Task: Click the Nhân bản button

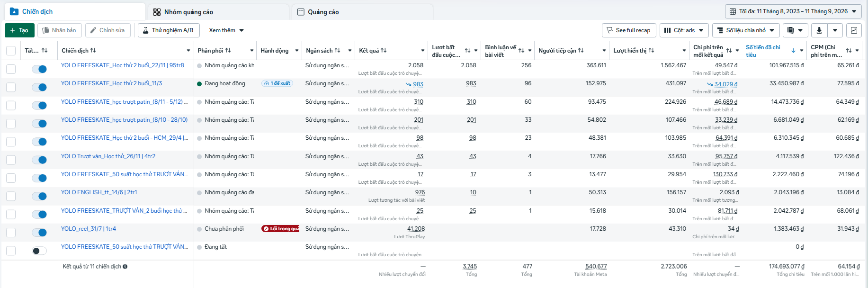Action: tap(59, 30)
